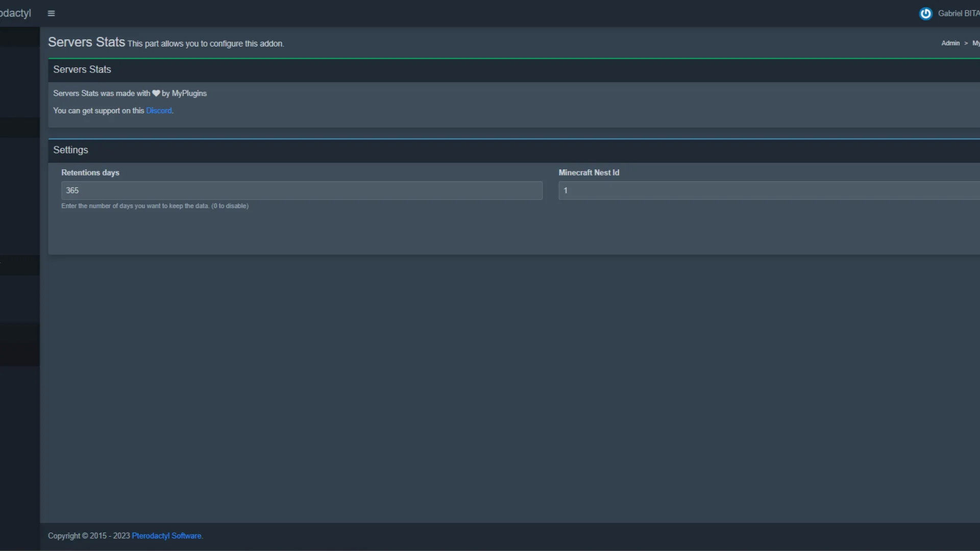The width and height of the screenshot is (980, 551).
Task: Click the Settings panel header
Action: pyautogui.click(x=70, y=150)
